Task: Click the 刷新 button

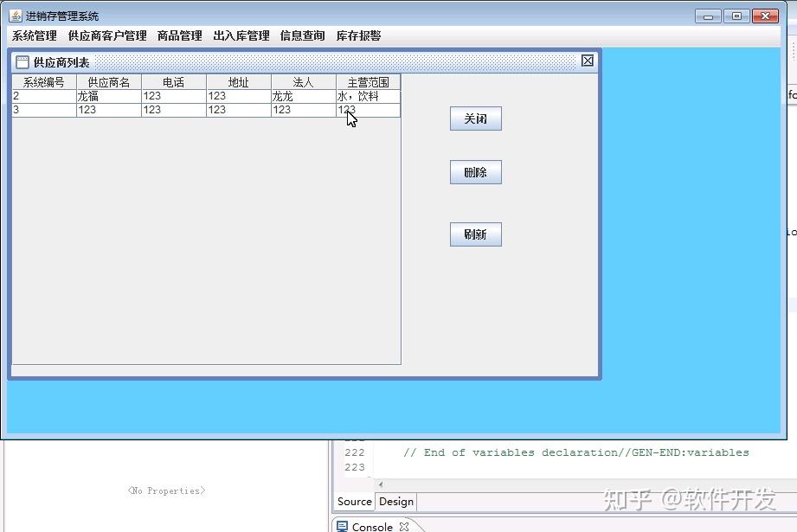Action: pos(475,234)
